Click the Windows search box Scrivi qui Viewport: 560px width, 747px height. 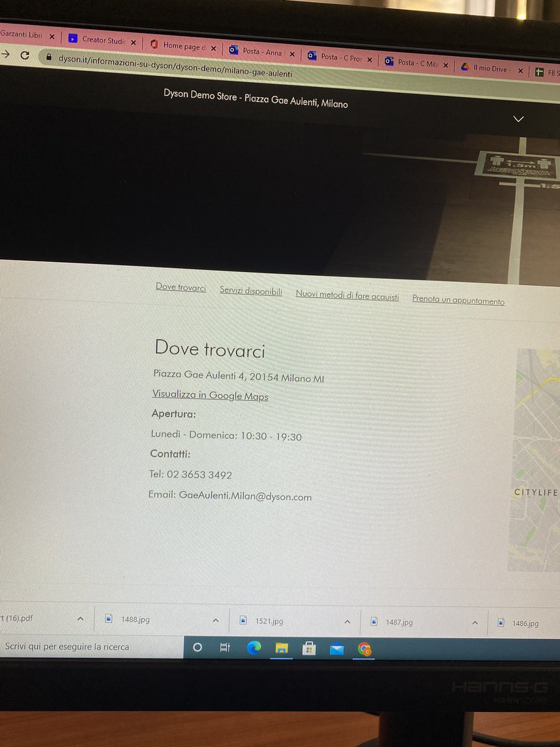(91, 646)
